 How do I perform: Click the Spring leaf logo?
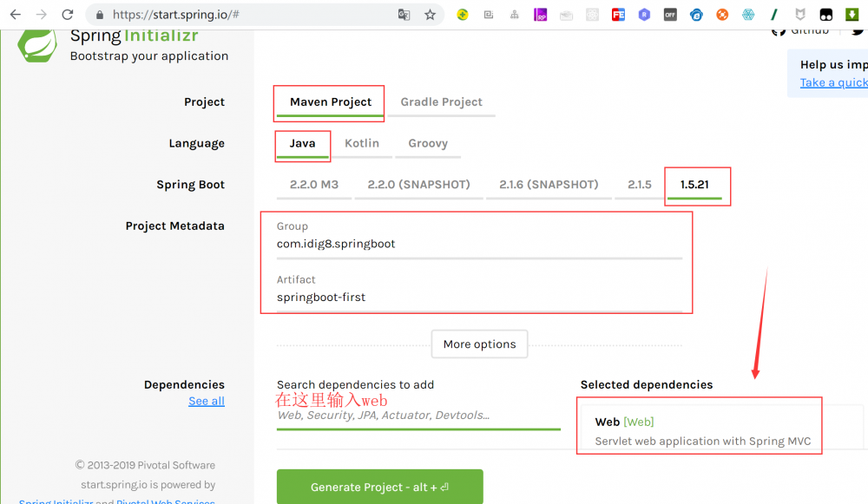coord(37,45)
